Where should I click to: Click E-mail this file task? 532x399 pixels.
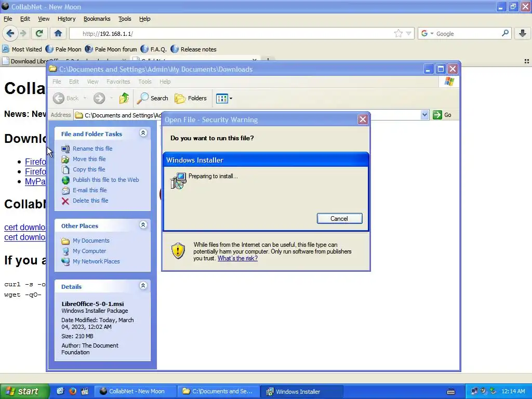(89, 190)
